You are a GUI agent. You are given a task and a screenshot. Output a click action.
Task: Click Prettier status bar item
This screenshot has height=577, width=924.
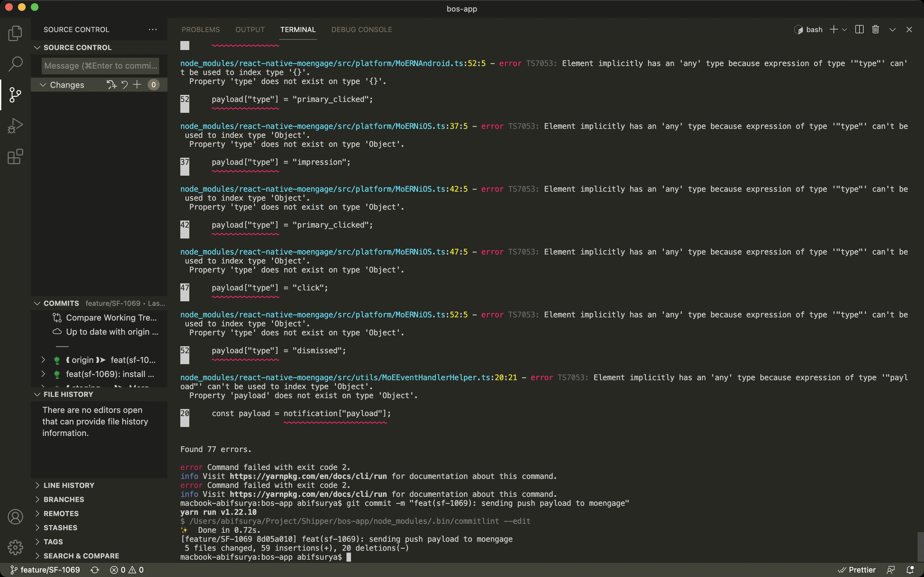[x=857, y=570]
